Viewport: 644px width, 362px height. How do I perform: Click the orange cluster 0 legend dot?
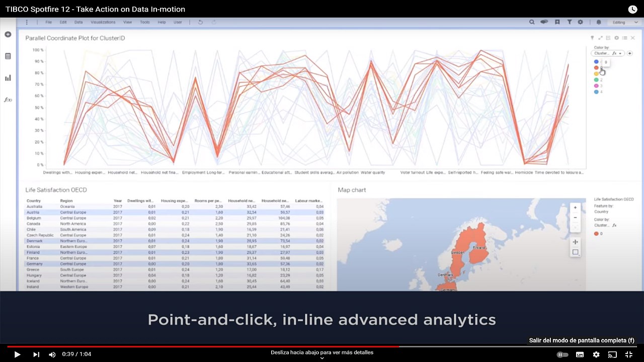coord(596,68)
